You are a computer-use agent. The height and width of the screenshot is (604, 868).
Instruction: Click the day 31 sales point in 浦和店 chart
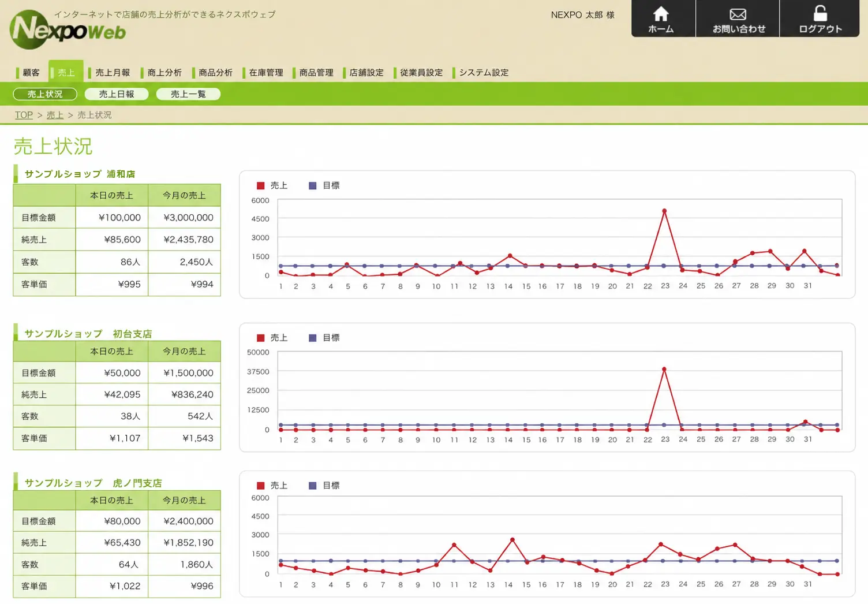805,251
